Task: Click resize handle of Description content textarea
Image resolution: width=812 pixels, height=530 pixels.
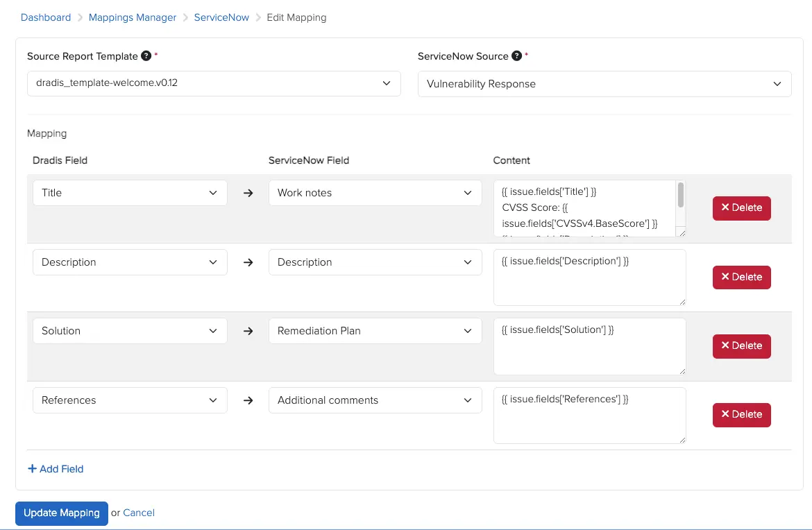Action: pos(682,302)
